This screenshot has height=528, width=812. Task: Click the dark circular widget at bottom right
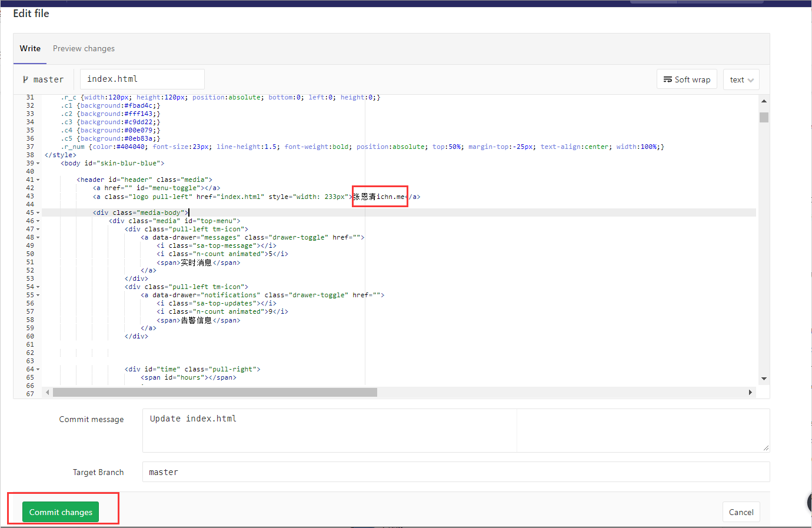[808, 503]
